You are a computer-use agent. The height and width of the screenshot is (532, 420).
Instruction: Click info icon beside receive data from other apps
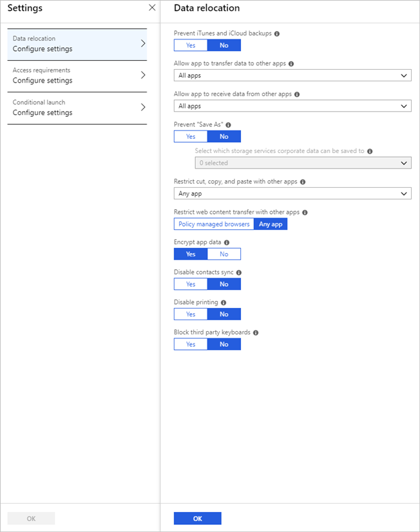[x=297, y=94]
